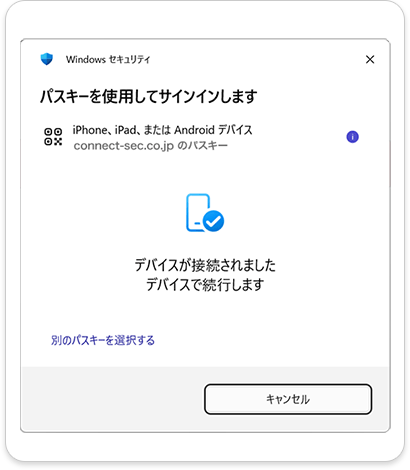This screenshot has width=410, height=470.
Task: Click the QR code icon
Action: click(x=53, y=137)
